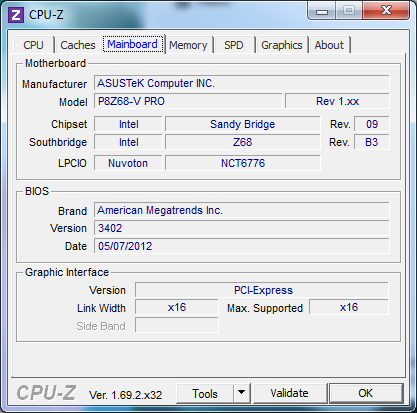Click the Tools button

[205, 394]
